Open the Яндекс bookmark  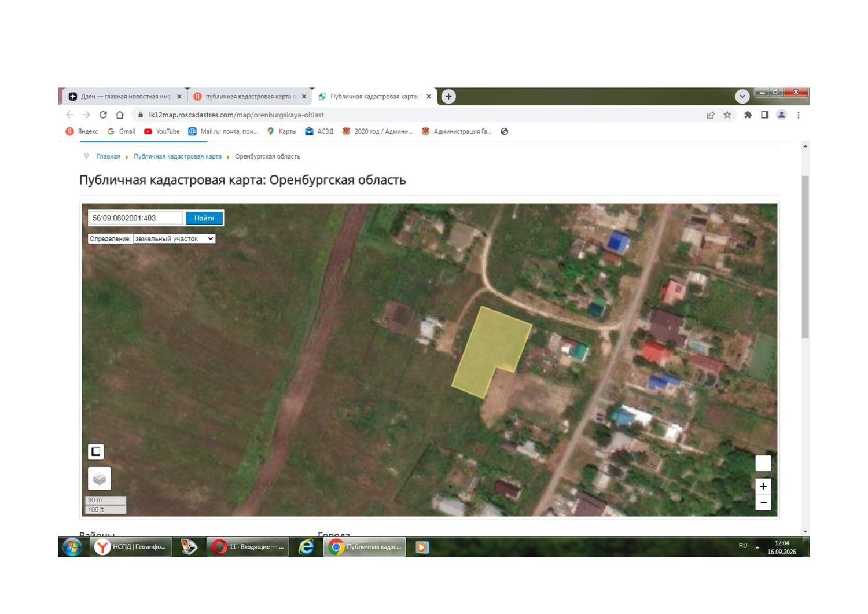click(82, 131)
